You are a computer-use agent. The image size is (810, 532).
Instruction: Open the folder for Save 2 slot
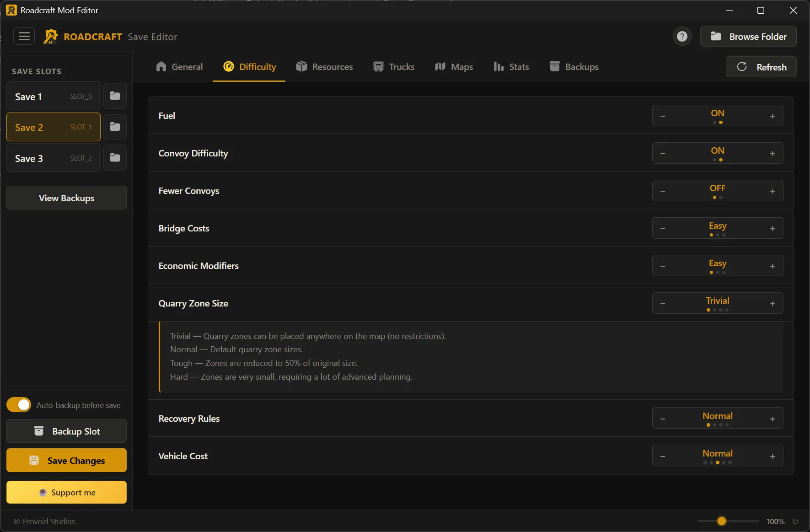[115, 127]
